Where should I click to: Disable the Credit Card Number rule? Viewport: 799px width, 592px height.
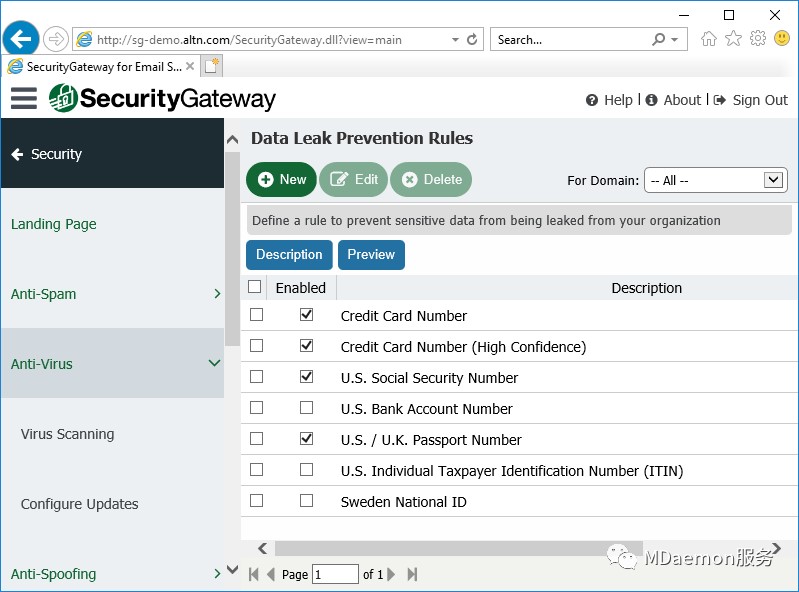click(306, 315)
